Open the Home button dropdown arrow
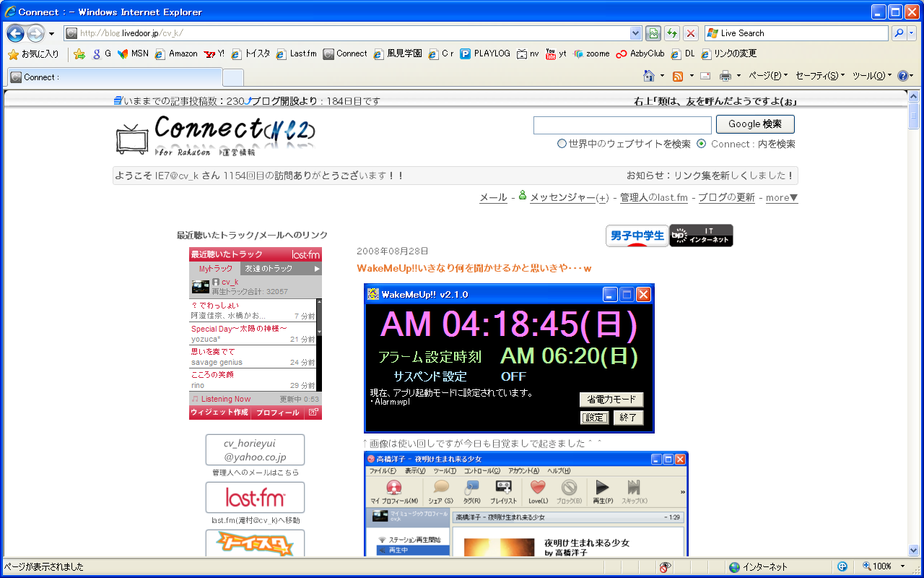The width and height of the screenshot is (924, 578). 661,76
